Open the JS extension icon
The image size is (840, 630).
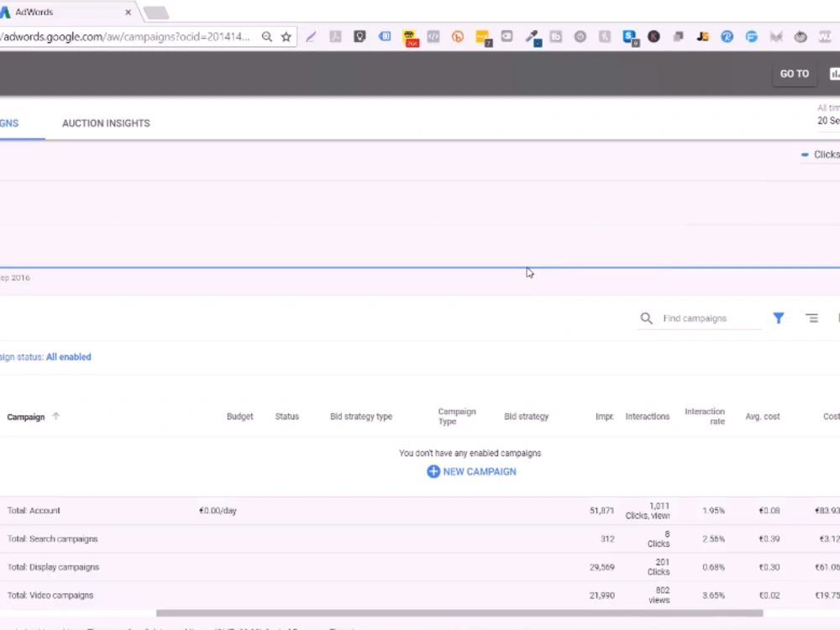coord(702,36)
